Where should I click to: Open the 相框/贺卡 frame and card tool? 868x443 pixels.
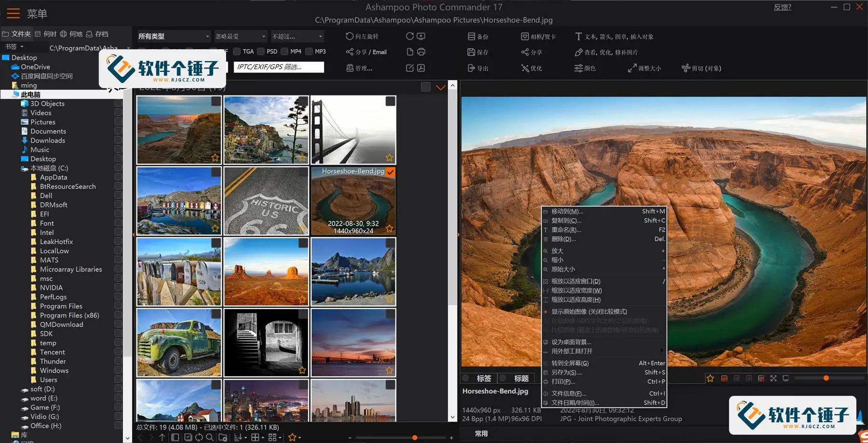[539, 37]
